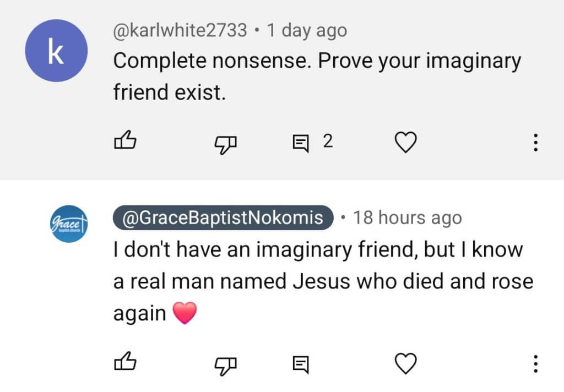
Task: Select the @GraceBaptistNokomis name badge
Action: pos(223,217)
